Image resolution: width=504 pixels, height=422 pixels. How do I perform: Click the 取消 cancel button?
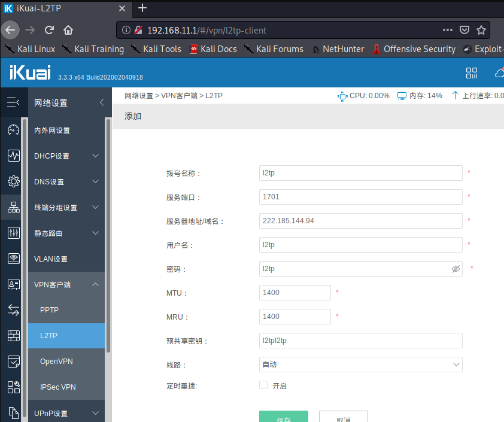(x=344, y=417)
